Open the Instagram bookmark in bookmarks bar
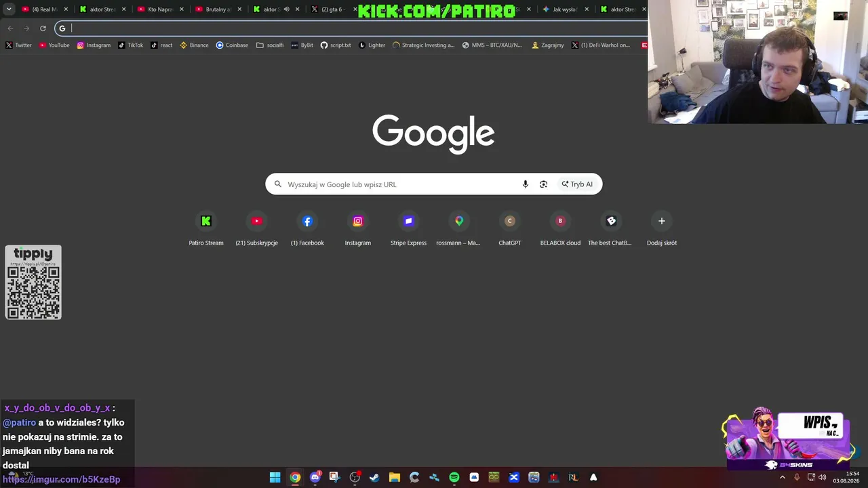Image resolution: width=868 pixels, height=488 pixels. click(x=94, y=45)
